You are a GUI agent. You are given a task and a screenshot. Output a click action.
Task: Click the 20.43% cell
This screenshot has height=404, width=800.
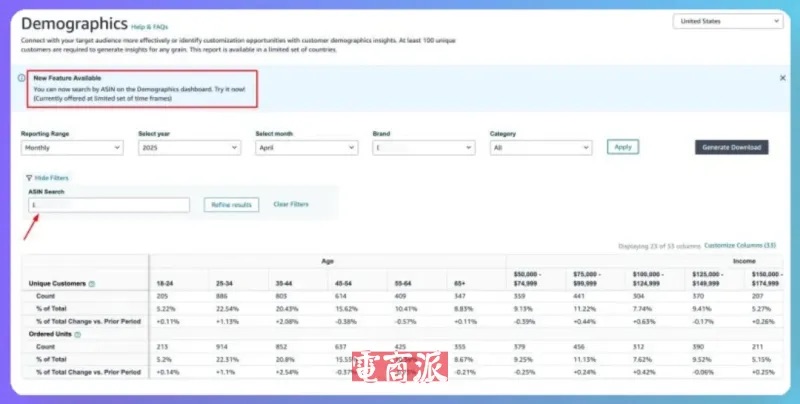[x=287, y=309]
